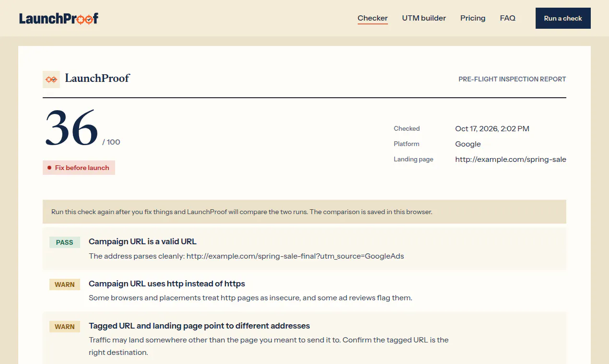Open the Pricing page
The height and width of the screenshot is (364, 609).
coord(473,18)
